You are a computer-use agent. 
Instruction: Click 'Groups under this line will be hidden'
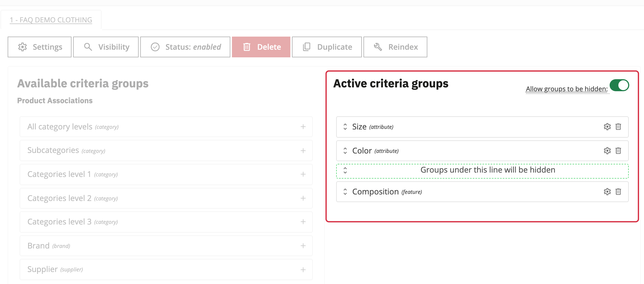pos(488,170)
